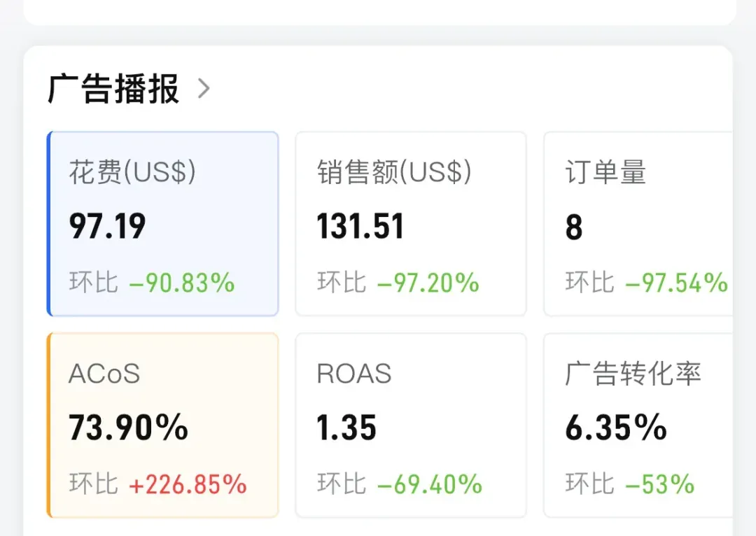This screenshot has width=756, height=536.
Task: Click the 环比 -53% change text
Action: click(630, 484)
